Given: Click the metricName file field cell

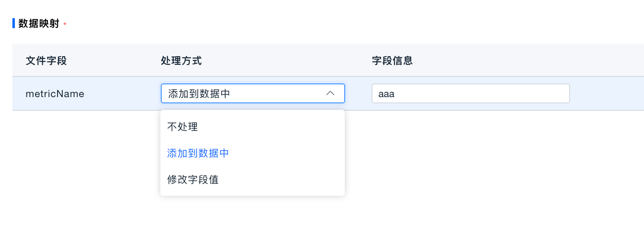Looking at the screenshot, I should [55, 93].
